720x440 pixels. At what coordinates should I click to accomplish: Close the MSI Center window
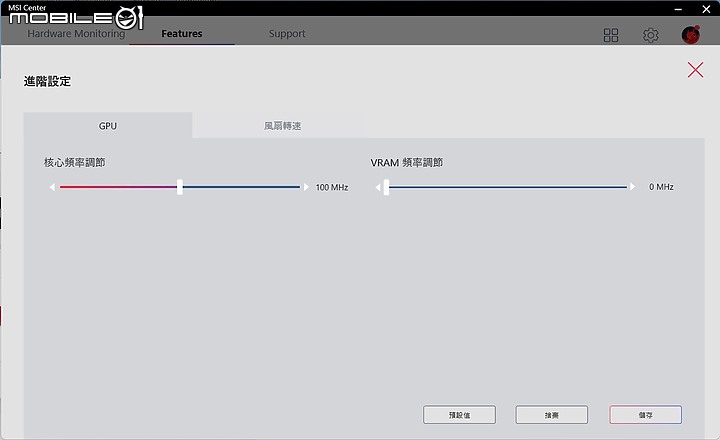[x=706, y=9]
